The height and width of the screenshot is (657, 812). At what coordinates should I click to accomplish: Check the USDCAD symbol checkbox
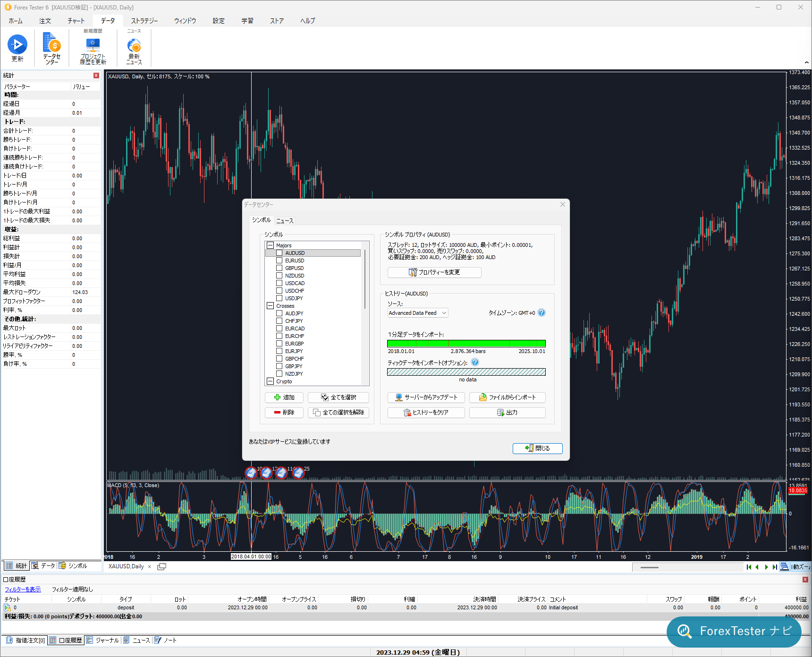coord(279,283)
